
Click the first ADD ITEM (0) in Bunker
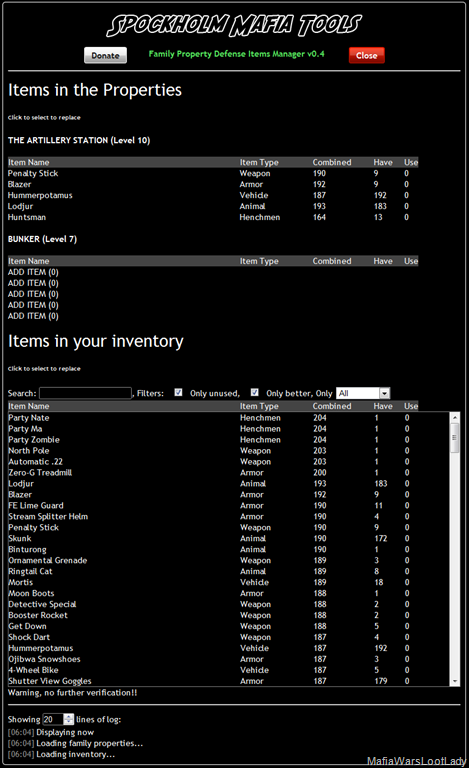tap(33, 272)
